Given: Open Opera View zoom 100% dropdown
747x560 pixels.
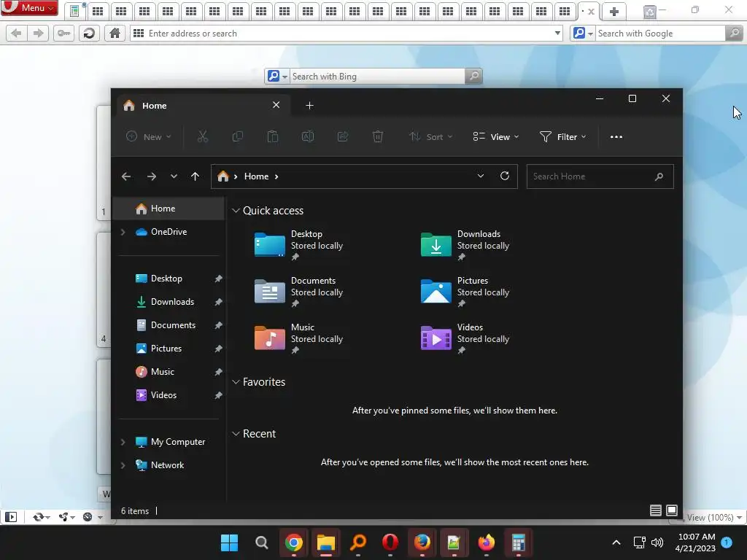Looking at the screenshot, I should 715,517.
